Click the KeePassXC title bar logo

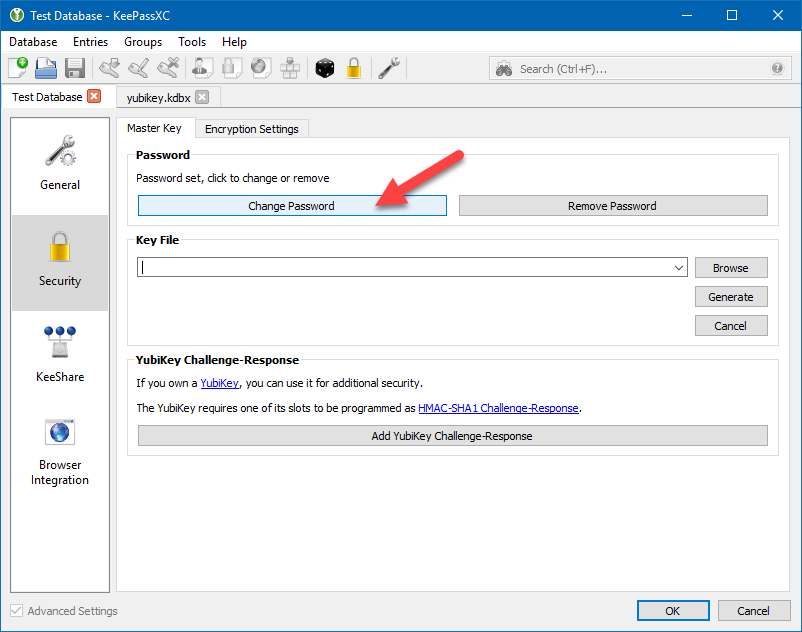(17, 15)
